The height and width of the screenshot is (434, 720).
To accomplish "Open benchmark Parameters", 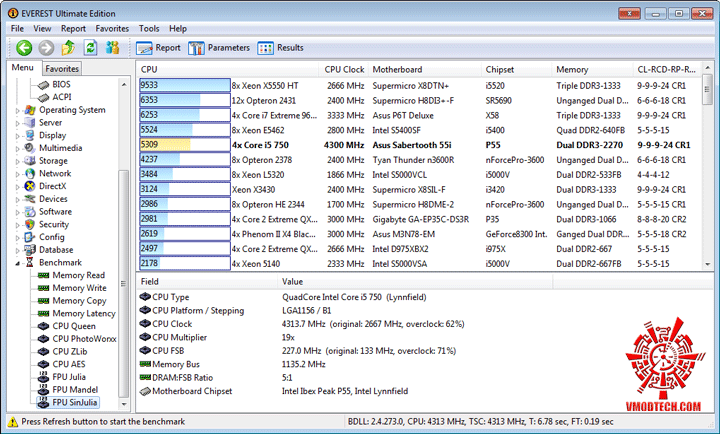I will click(x=219, y=48).
